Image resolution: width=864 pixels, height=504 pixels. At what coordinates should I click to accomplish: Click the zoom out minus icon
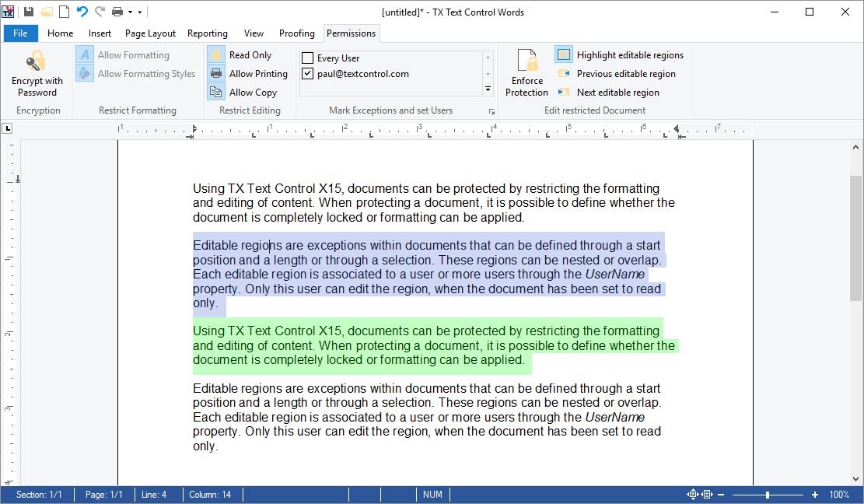click(721, 495)
